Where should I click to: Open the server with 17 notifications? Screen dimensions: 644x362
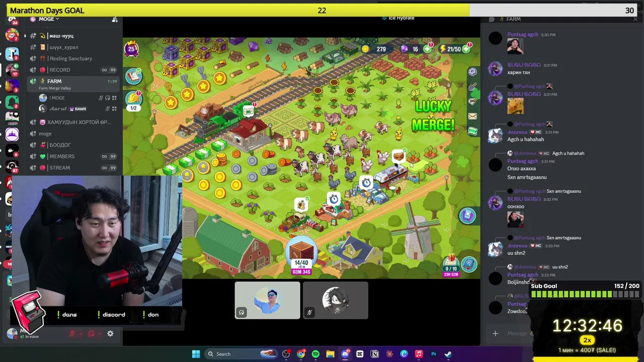pos(12,69)
